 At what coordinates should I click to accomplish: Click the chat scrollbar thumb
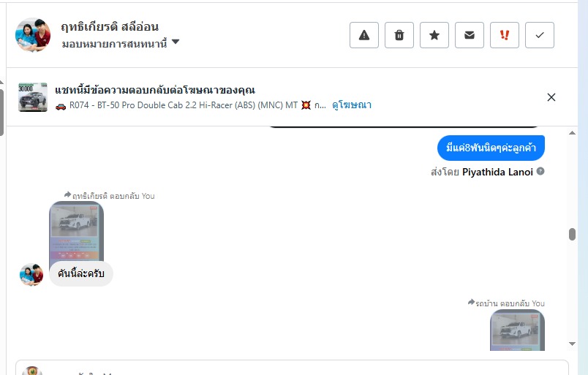[x=572, y=235]
